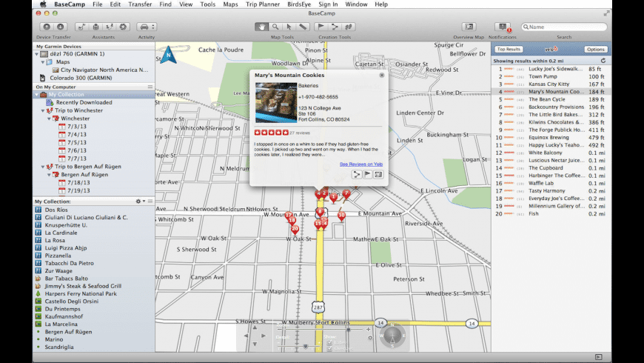Click the route icon in cookies popup
Screen dimensions: 644x363
(356, 174)
